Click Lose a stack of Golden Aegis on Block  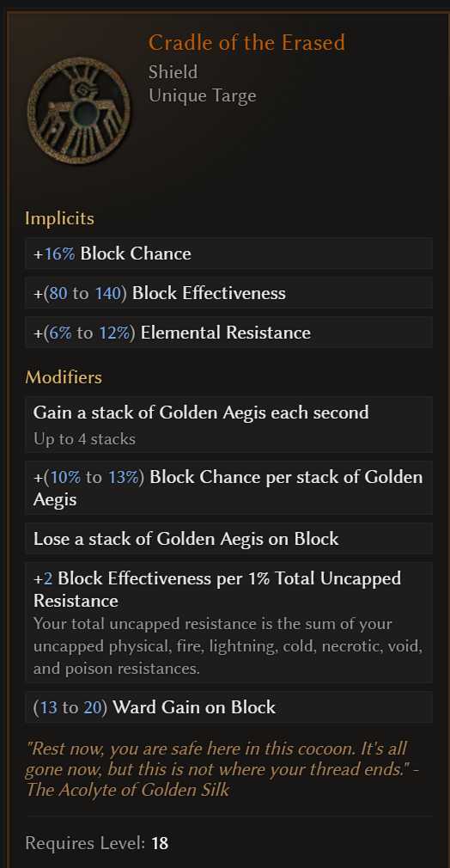click(x=228, y=539)
